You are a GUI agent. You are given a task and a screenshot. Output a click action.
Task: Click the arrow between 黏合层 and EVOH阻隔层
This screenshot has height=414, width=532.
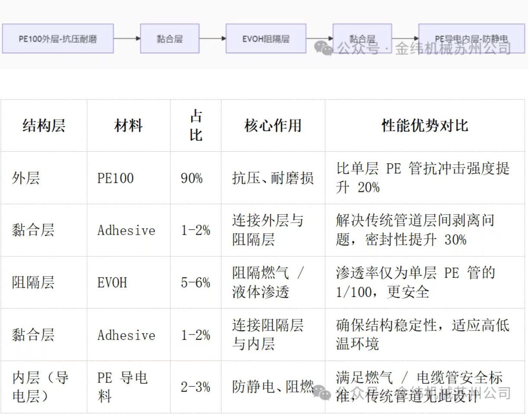213,38
